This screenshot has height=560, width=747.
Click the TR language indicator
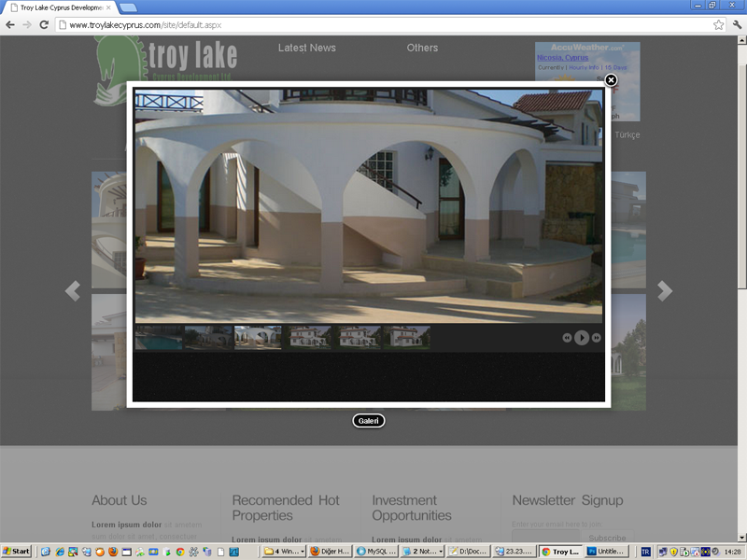coord(645,552)
